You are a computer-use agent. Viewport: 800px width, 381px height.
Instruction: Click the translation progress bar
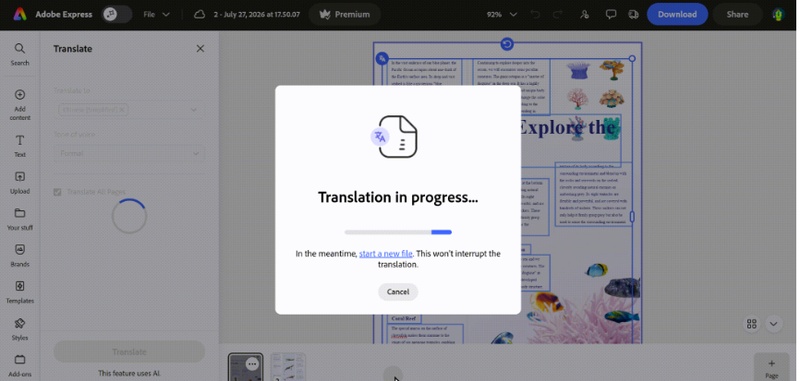[x=398, y=232]
